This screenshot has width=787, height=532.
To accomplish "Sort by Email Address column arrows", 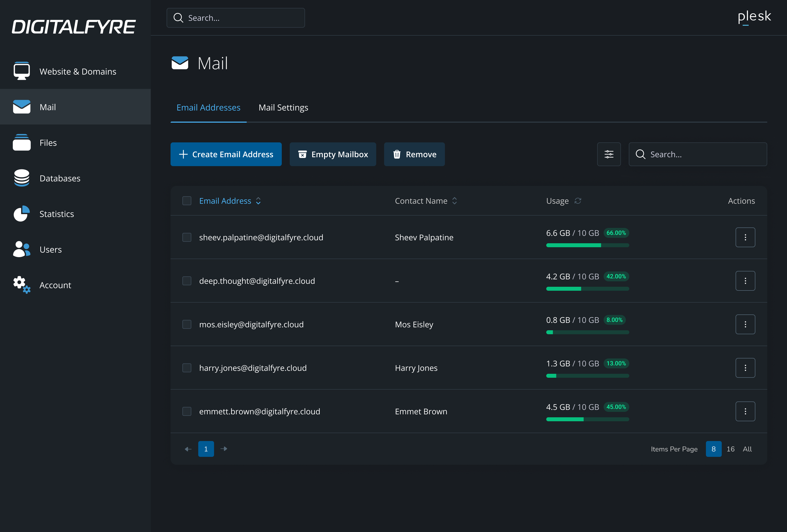I will pos(258,201).
